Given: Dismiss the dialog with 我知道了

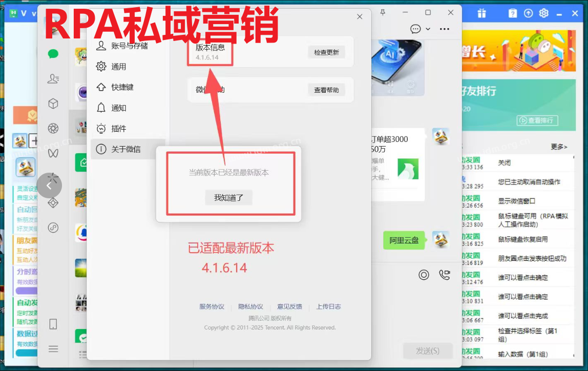Looking at the screenshot, I should 228,198.
